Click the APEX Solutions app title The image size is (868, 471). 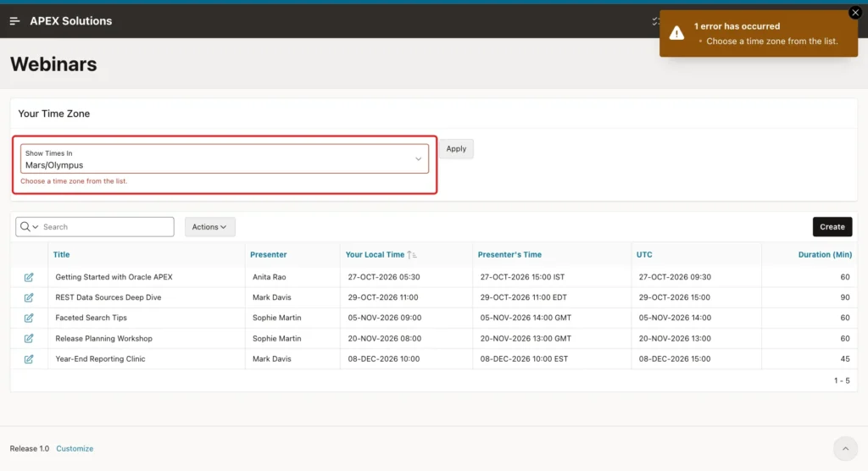pos(71,21)
